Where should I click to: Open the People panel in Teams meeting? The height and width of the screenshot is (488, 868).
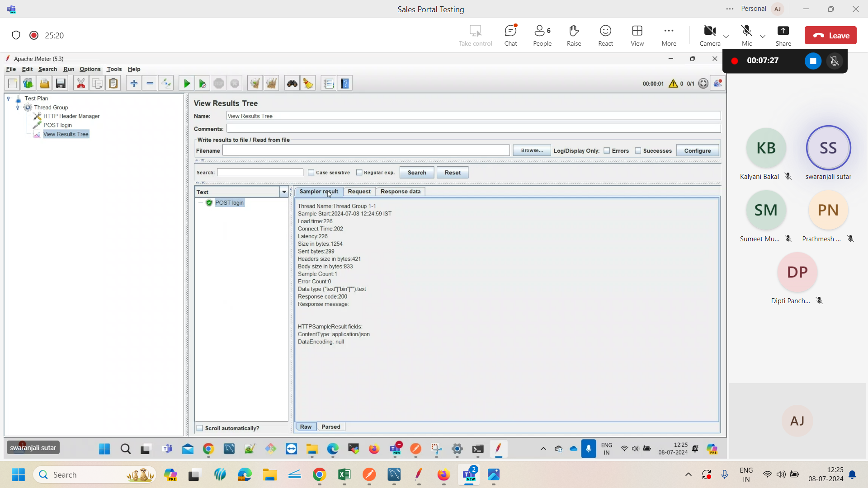542,35
